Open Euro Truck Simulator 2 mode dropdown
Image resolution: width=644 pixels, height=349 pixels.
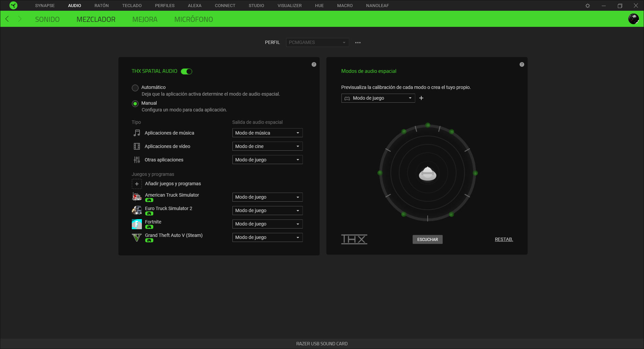(267, 210)
